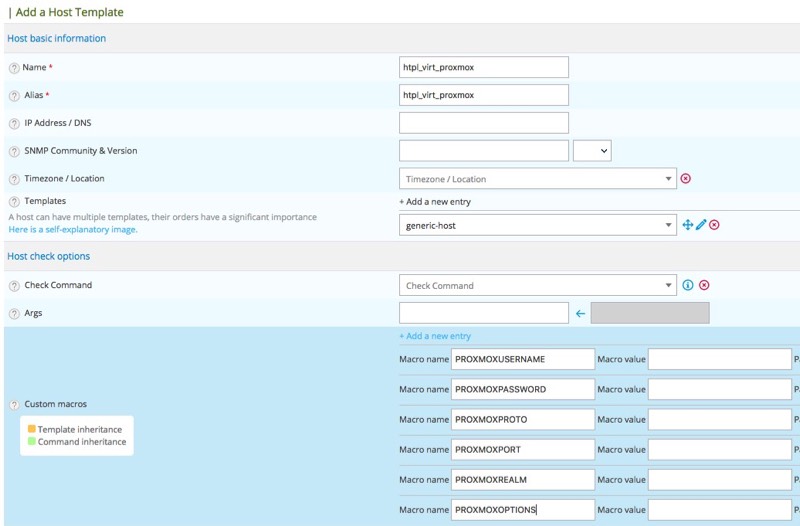Show info for the Check Command
This screenshot has height=526, width=800.
pyautogui.click(x=688, y=286)
